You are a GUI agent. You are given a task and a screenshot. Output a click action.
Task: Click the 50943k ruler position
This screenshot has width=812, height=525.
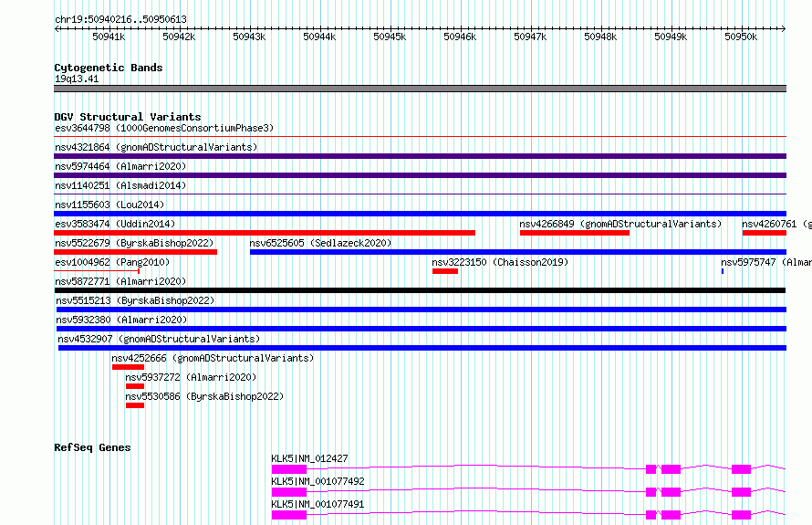pos(249,37)
